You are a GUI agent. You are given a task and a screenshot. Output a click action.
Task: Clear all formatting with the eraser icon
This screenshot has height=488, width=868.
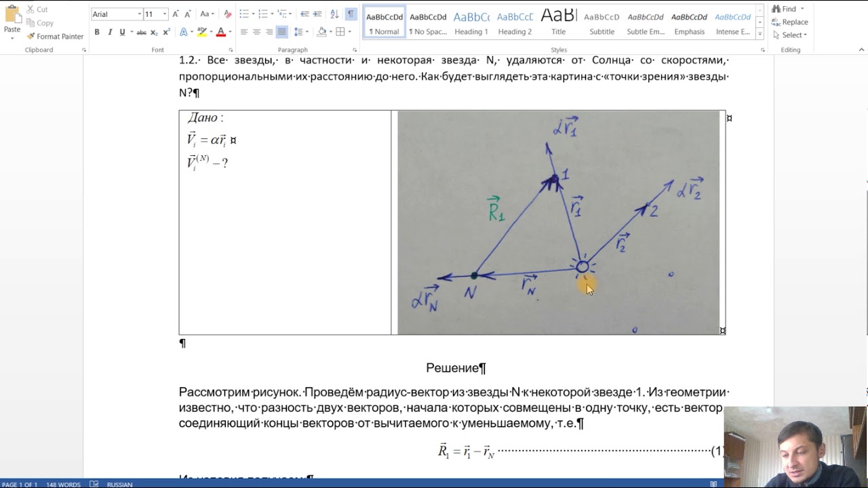pos(227,14)
